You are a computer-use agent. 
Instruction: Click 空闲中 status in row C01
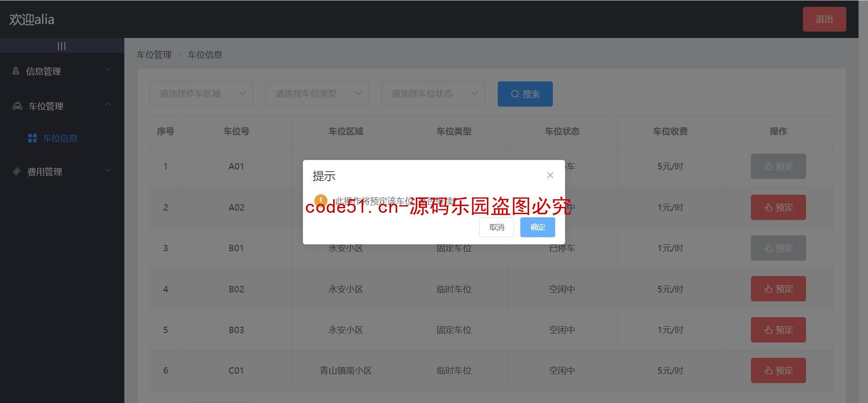(x=562, y=370)
